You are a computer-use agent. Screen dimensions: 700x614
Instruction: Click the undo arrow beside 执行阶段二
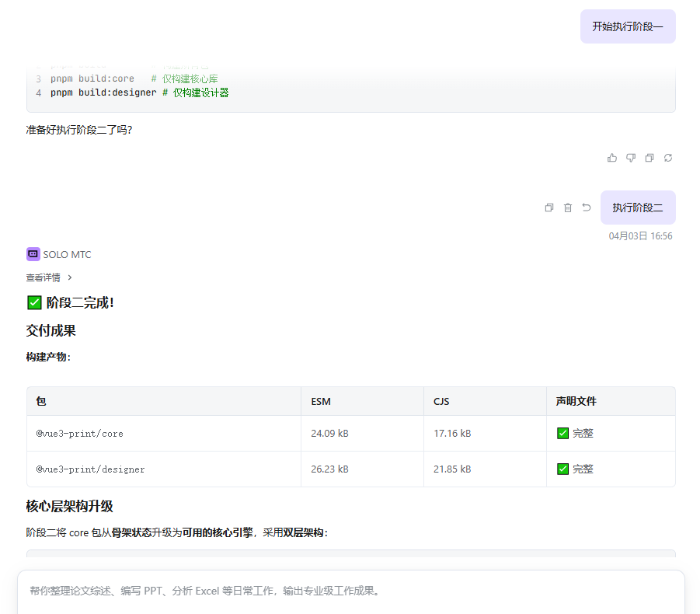pyautogui.click(x=587, y=208)
